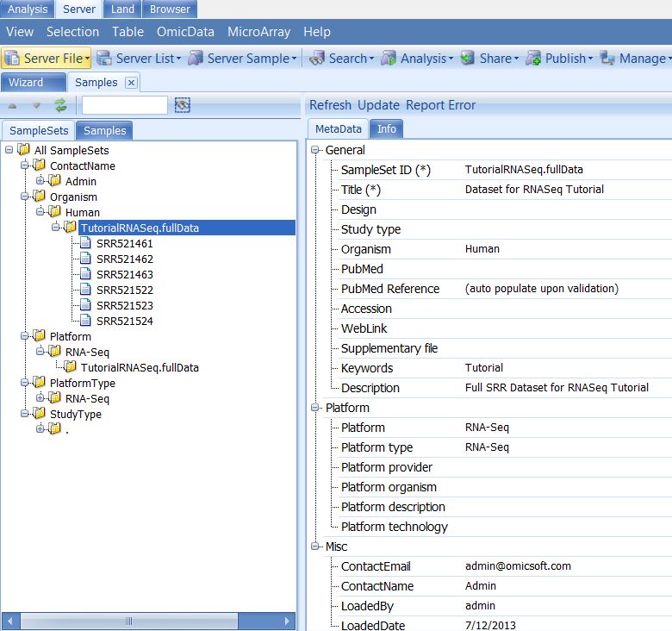Click the StudyType folder icon
The height and width of the screenshot is (631, 672).
[x=39, y=413]
